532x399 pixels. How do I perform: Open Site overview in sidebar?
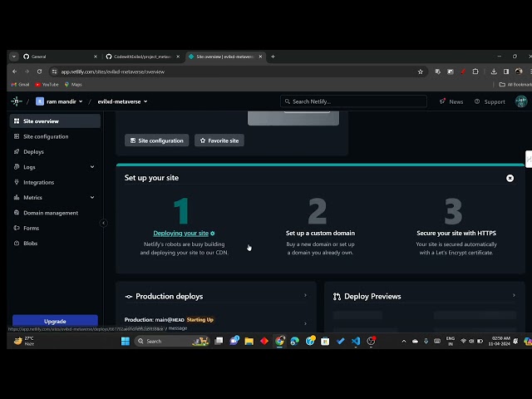55,121
